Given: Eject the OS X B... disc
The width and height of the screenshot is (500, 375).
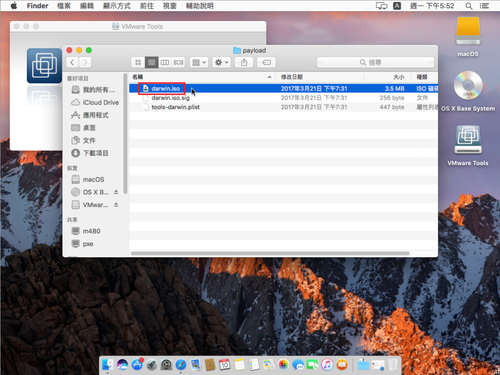Looking at the screenshot, I should pyautogui.click(x=116, y=192).
